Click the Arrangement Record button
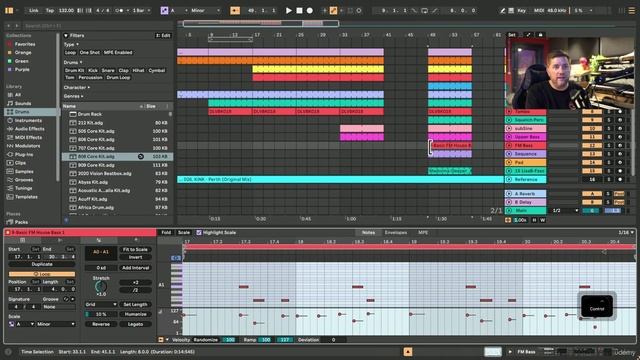 pos(310,10)
